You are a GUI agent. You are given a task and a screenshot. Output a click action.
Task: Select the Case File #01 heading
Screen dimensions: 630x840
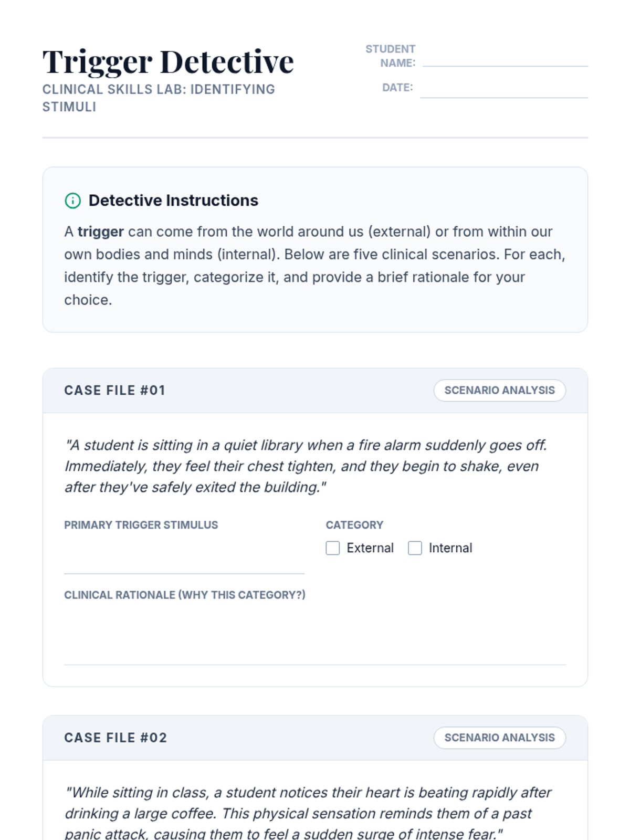click(x=114, y=391)
